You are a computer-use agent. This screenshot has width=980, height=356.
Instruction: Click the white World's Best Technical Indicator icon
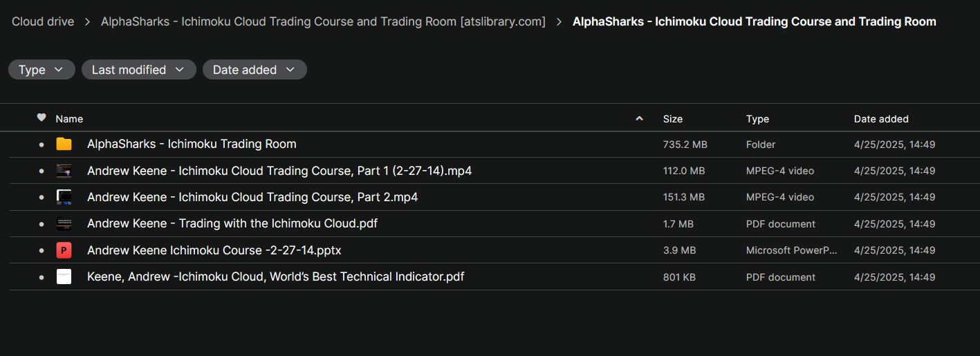tap(64, 277)
